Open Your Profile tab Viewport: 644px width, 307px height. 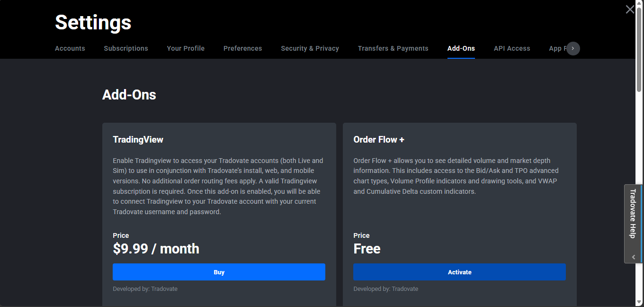click(x=186, y=48)
